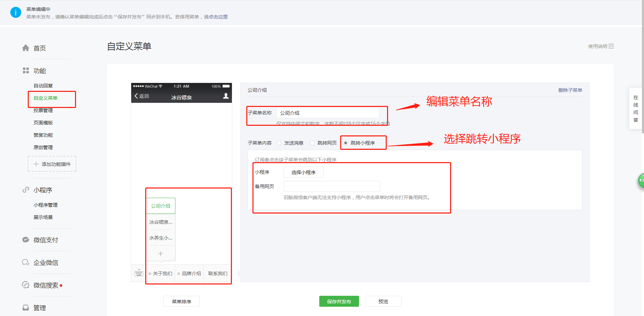Image resolution: width=644 pixels, height=316 pixels.
Task: Select the 功能 grid icon
Action: 26,70
